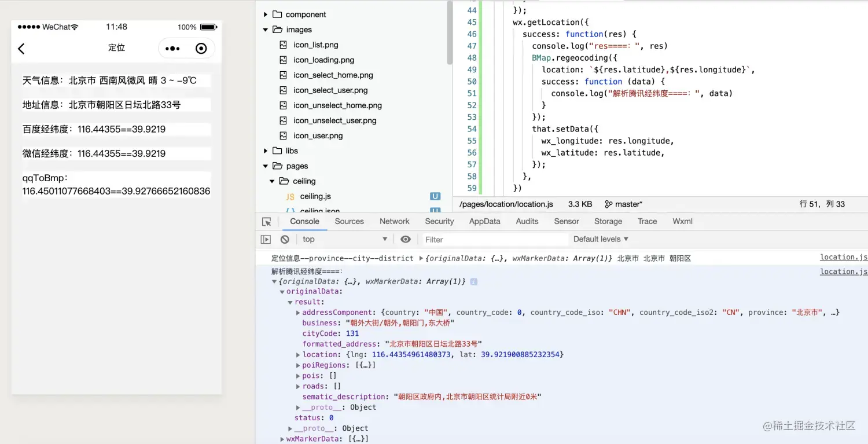Click the image icon of icon_list.png
Image resolution: width=868 pixels, height=444 pixels.
283,45
